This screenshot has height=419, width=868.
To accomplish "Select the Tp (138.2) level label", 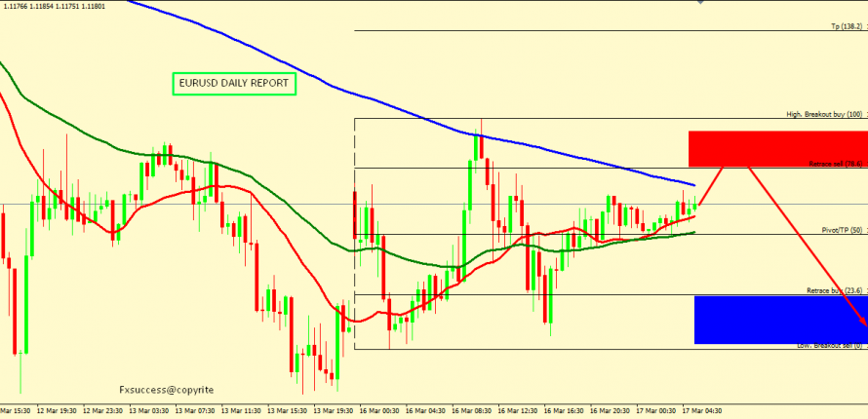I will pos(847,26).
